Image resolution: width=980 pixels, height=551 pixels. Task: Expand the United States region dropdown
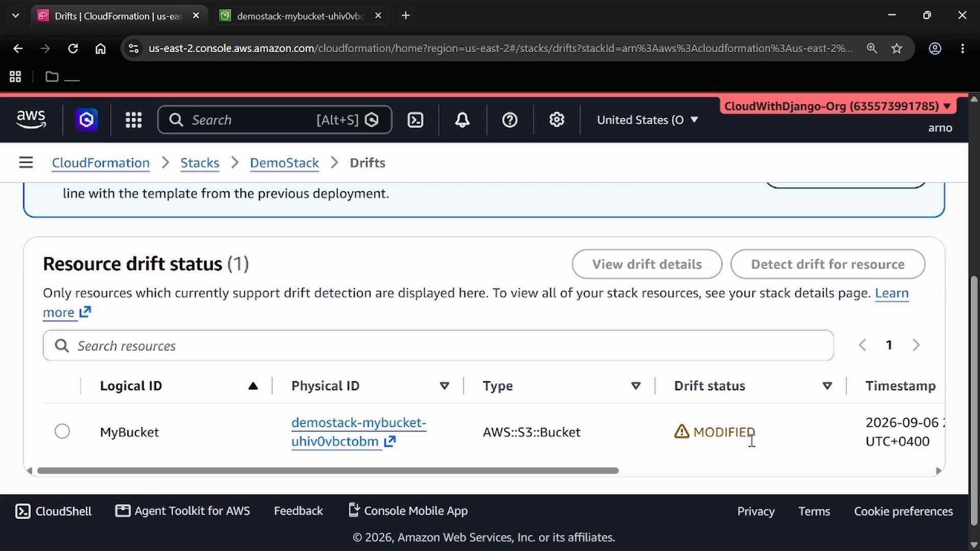click(647, 120)
